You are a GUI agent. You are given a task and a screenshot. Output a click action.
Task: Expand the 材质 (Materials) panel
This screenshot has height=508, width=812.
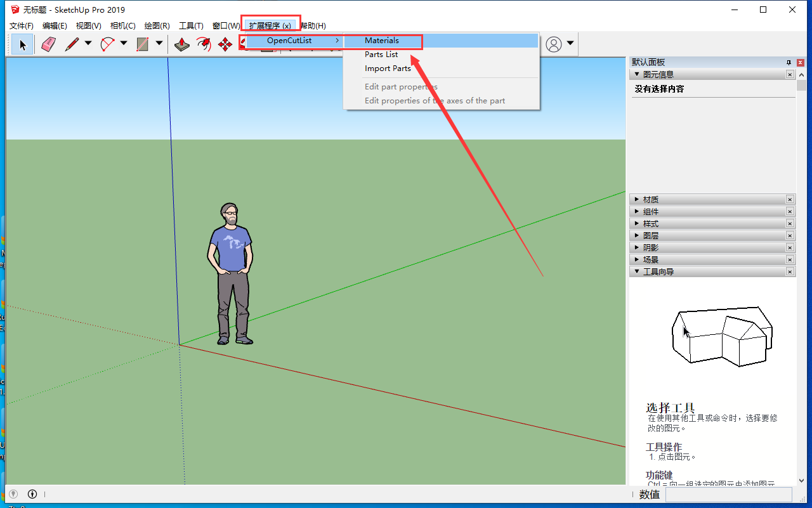point(651,200)
